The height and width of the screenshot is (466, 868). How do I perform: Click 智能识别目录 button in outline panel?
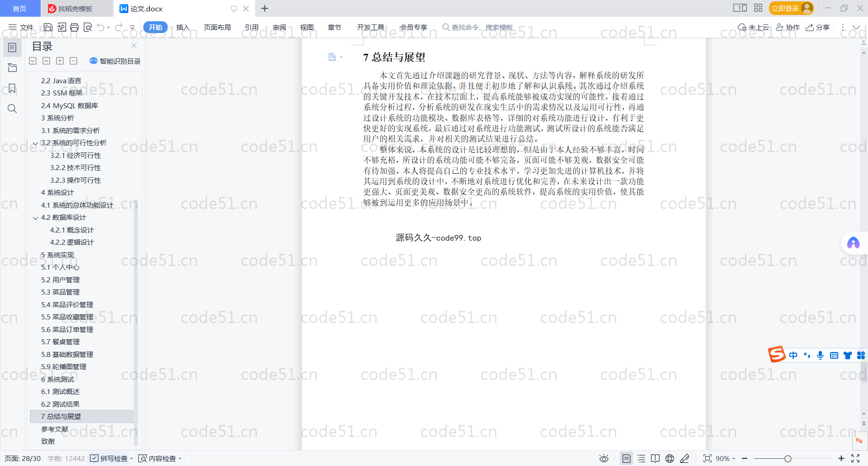pos(115,61)
